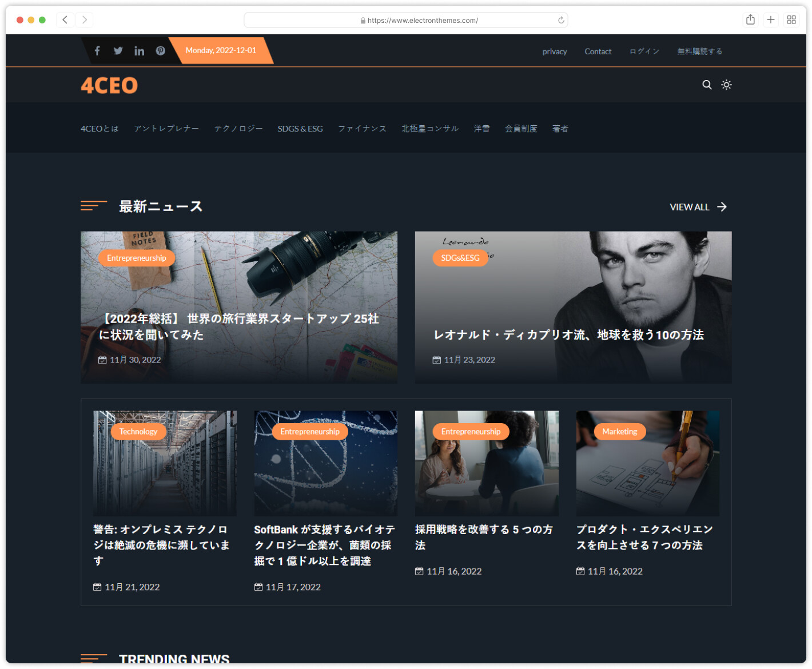Click the browser share icon
Image resolution: width=812 pixels, height=669 pixels.
click(x=750, y=19)
